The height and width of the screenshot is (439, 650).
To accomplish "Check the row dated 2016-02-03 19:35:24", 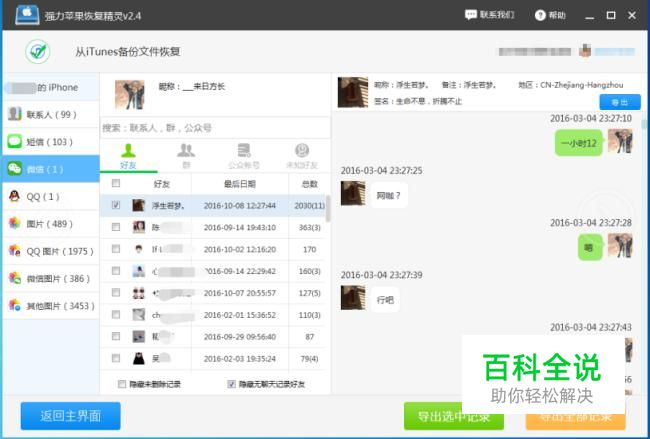I will 116,358.
